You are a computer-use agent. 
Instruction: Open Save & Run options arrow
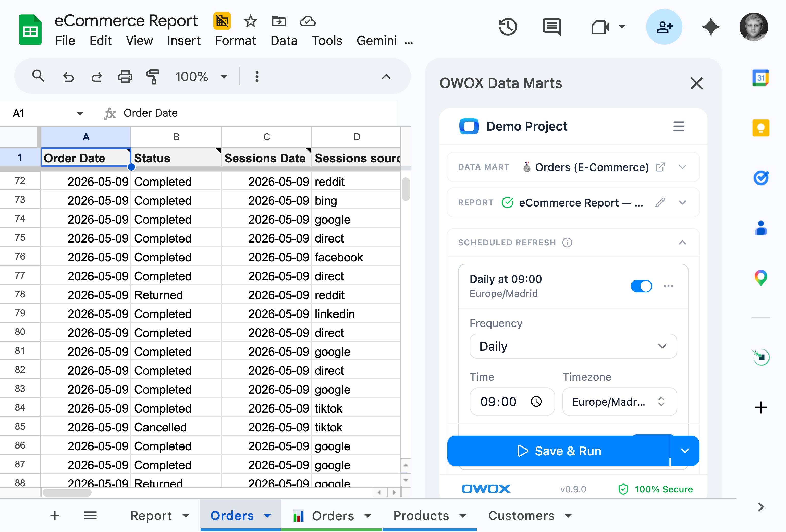685,451
